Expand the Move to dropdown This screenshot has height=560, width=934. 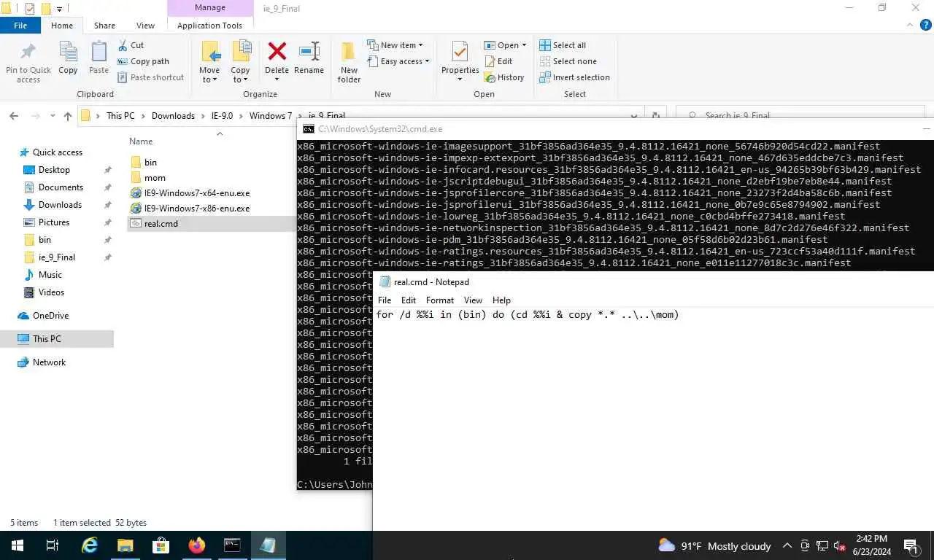tap(209, 79)
